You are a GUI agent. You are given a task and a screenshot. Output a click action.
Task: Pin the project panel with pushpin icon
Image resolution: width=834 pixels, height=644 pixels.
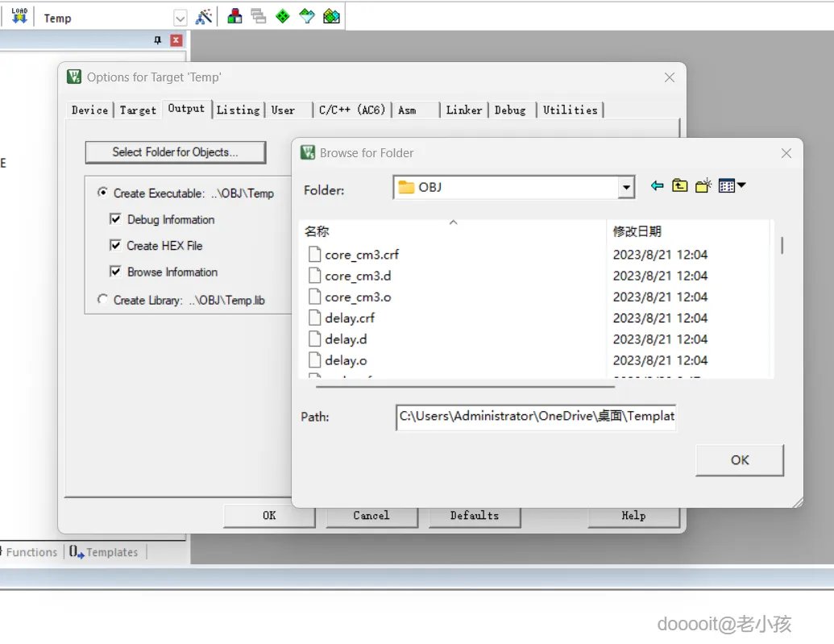click(157, 40)
